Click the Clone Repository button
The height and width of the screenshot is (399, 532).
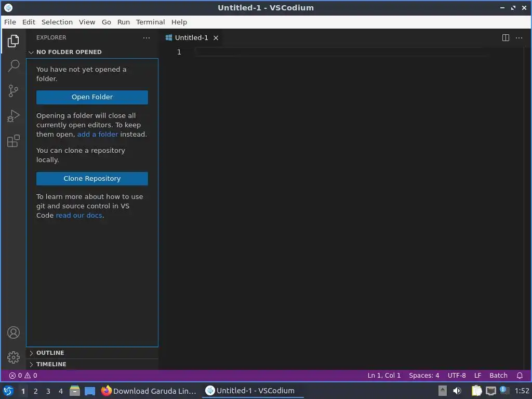pos(92,179)
